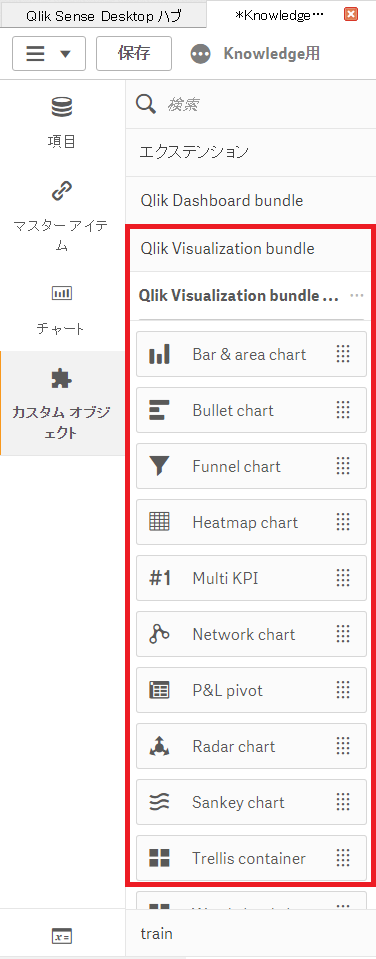Select the Trellis container label

pos(248,858)
